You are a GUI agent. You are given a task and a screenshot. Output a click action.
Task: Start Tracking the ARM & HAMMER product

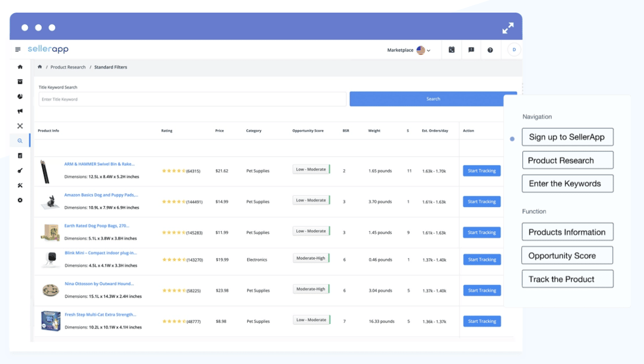click(482, 170)
